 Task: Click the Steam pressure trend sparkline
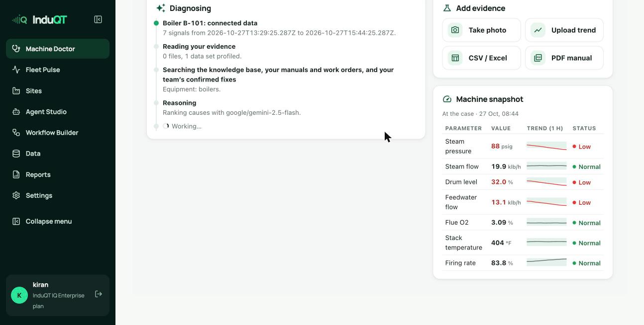[x=546, y=146]
